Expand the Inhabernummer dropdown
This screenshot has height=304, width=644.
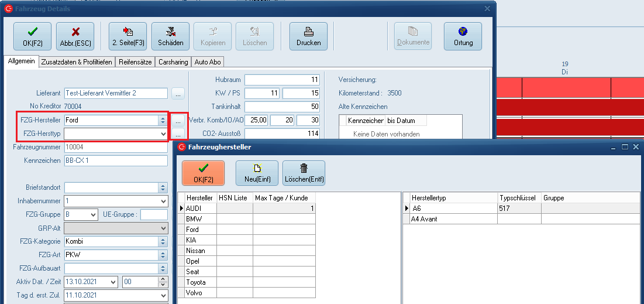(163, 201)
